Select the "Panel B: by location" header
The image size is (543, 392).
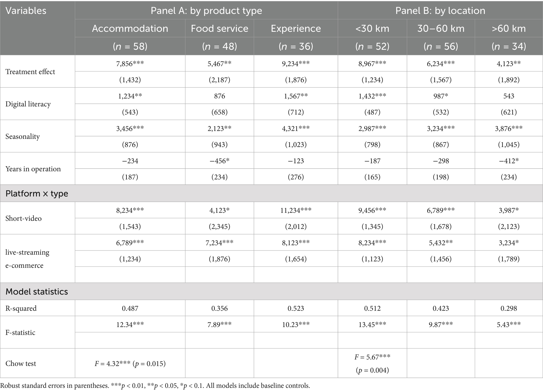tap(440, 11)
